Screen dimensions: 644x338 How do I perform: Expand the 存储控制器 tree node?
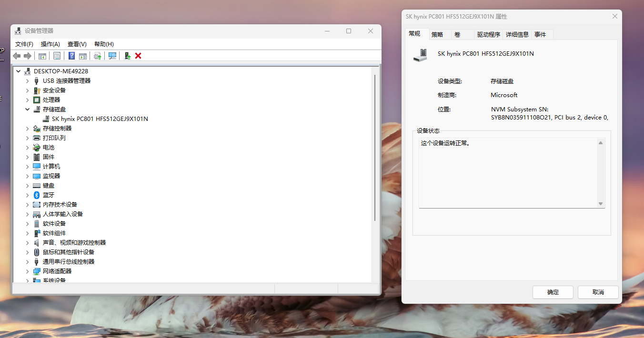tap(27, 128)
